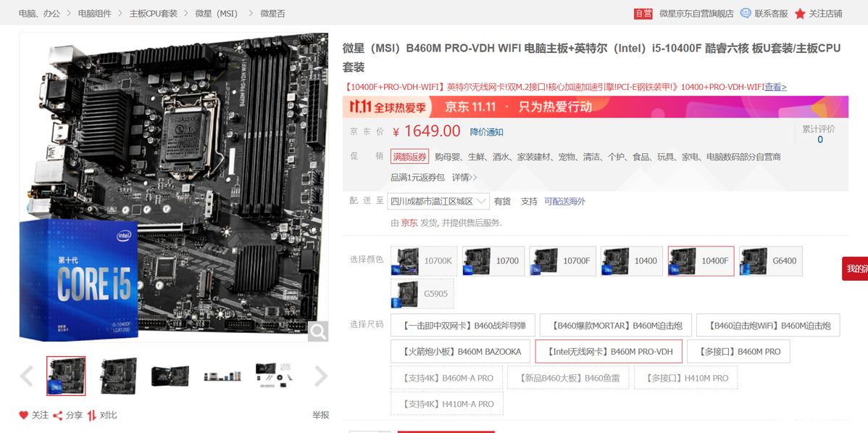Choose 【支持4K】H410M-A PRO option
868x433 pixels.
447,403
